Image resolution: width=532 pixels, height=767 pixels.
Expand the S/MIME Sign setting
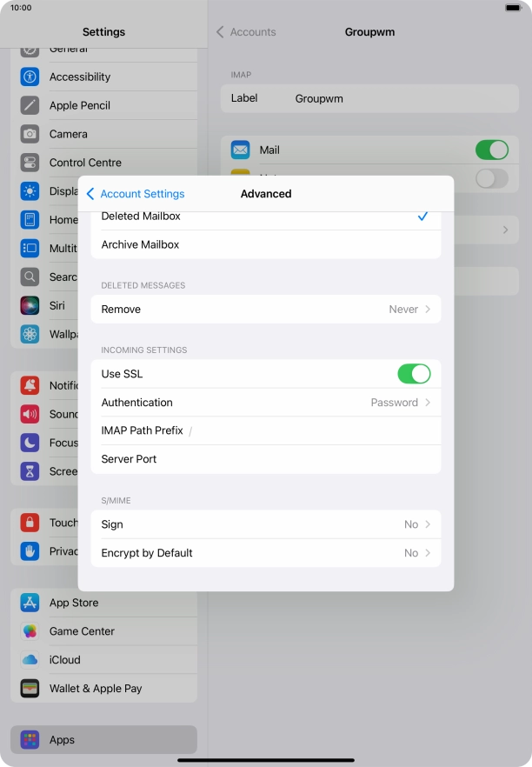(265, 524)
